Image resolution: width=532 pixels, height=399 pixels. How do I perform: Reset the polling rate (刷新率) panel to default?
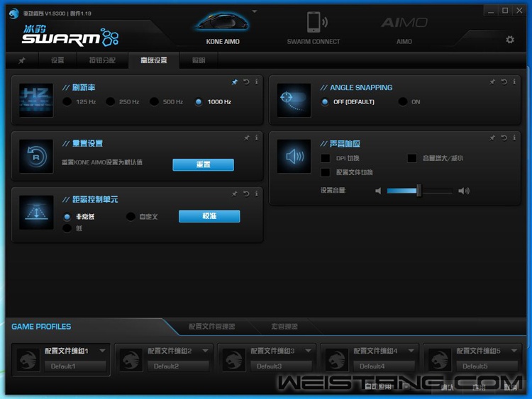pyautogui.click(x=246, y=82)
